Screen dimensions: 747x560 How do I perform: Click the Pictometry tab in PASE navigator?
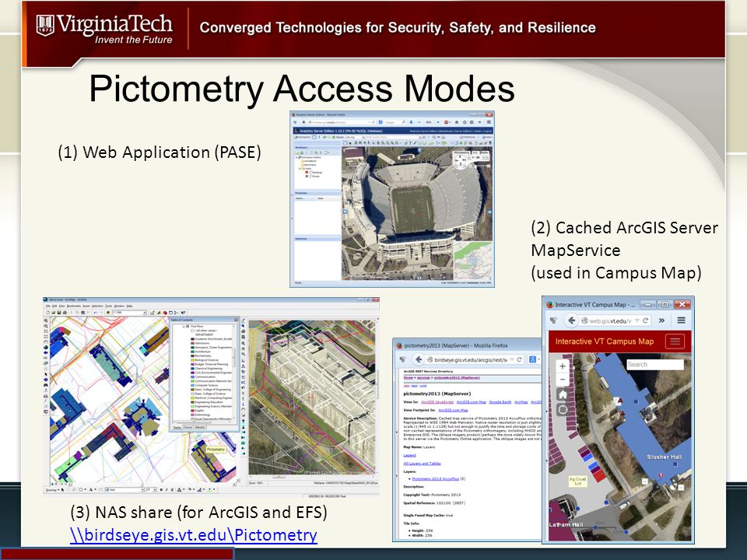point(461,152)
